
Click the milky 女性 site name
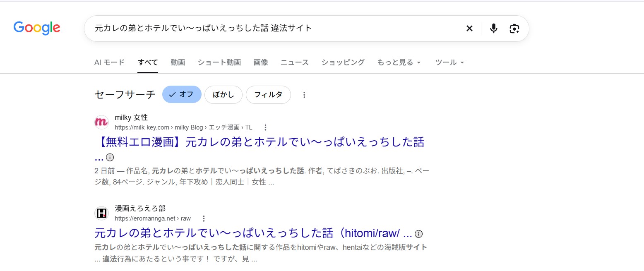coord(131,118)
